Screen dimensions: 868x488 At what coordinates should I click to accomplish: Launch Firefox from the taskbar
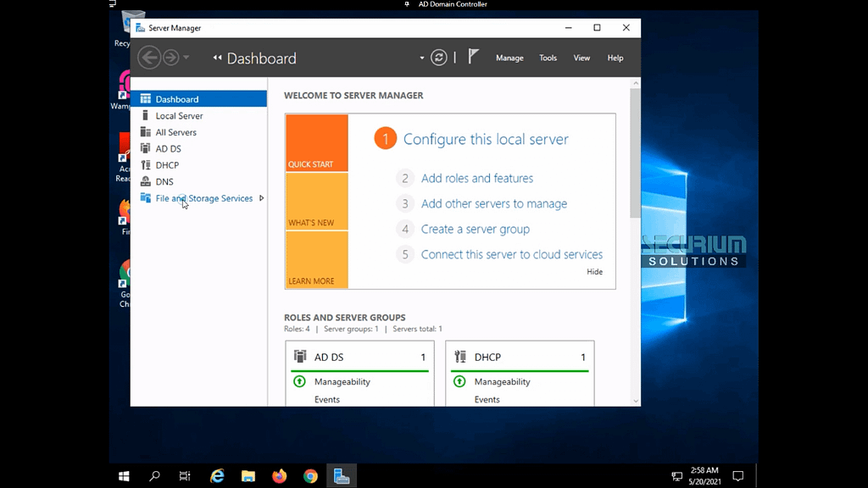(279, 476)
